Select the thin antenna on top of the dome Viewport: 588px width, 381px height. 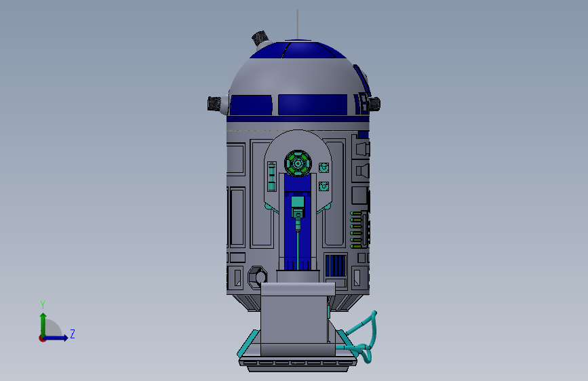298,24
